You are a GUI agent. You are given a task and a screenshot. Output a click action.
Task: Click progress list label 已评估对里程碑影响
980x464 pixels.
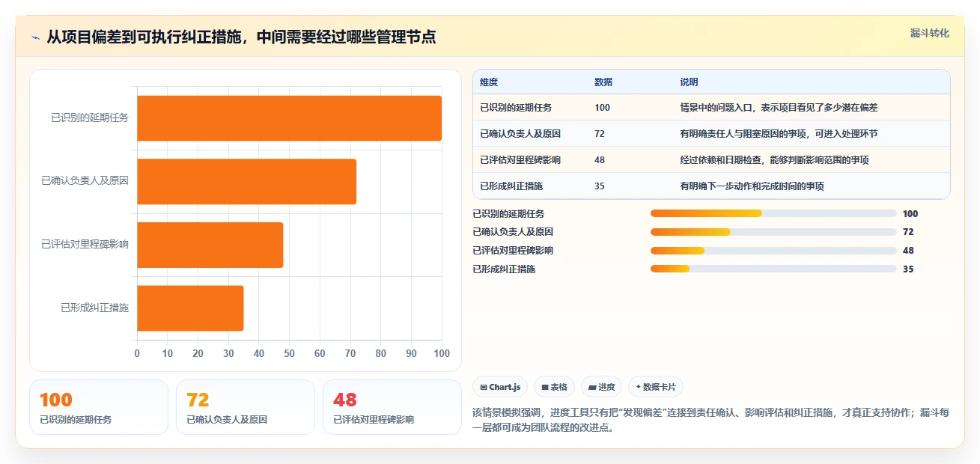tap(513, 251)
